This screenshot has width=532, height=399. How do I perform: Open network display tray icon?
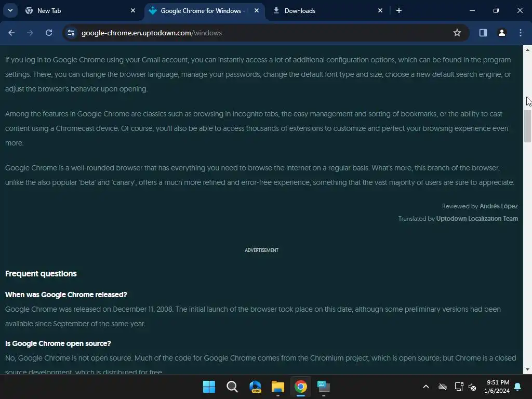[x=459, y=387]
